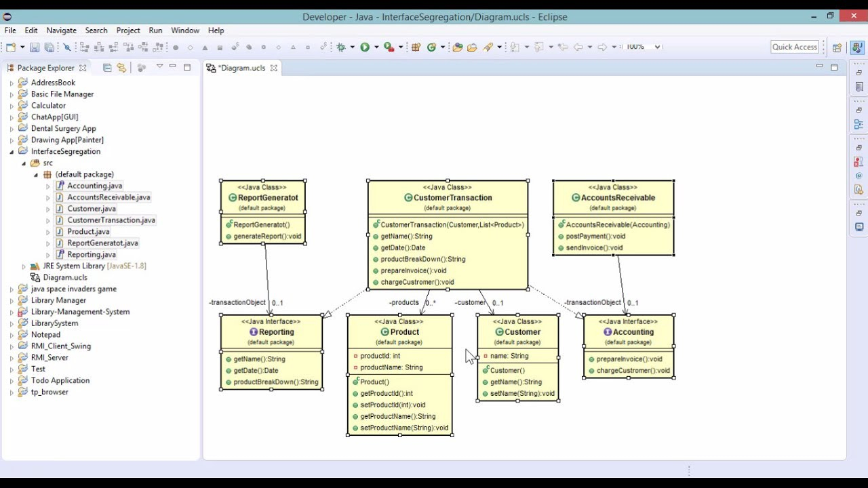Viewport: 868px width, 488px height.
Task: Open the Project menu
Action: [x=128, y=30]
